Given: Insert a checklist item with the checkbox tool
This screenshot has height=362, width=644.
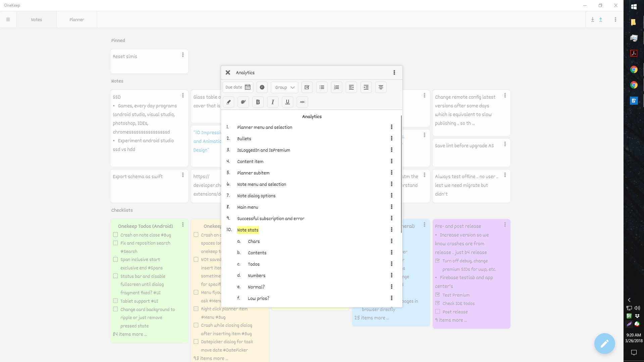Looking at the screenshot, I should pyautogui.click(x=307, y=87).
